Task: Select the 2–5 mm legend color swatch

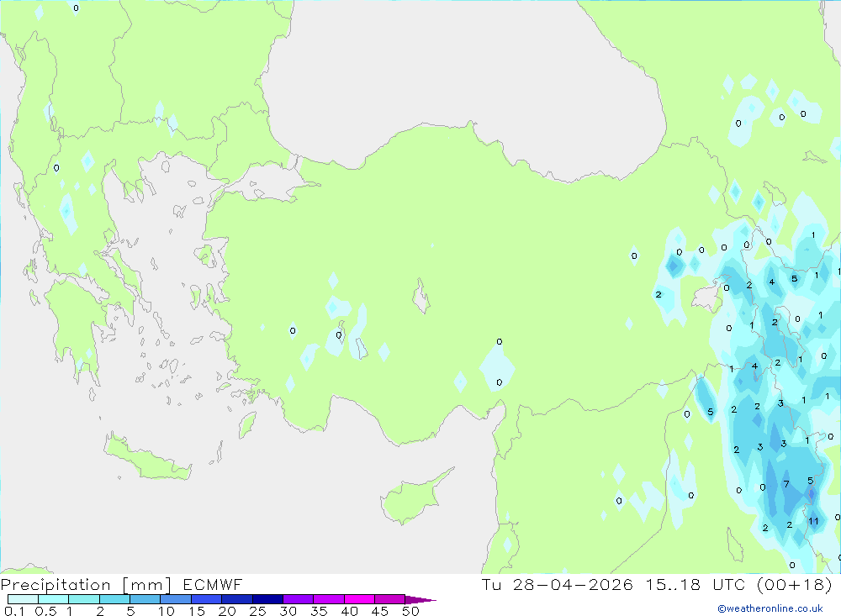Action: (x=114, y=599)
